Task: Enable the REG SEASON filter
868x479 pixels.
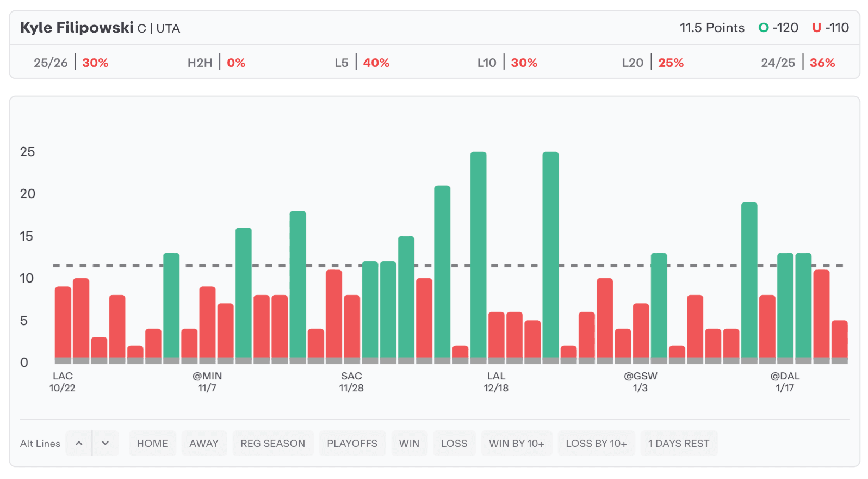Action: [x=272, y=443]
